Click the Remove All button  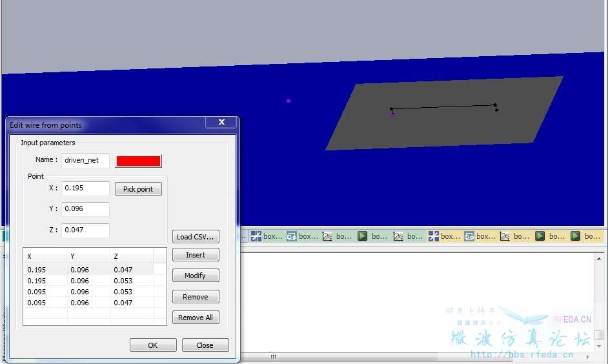coord(196,318)
